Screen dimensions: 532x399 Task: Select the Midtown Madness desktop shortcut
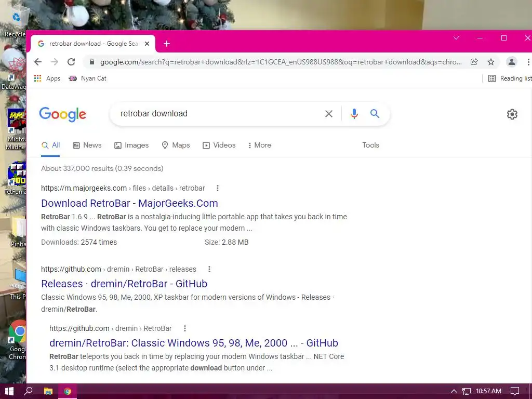pos(15,129)
